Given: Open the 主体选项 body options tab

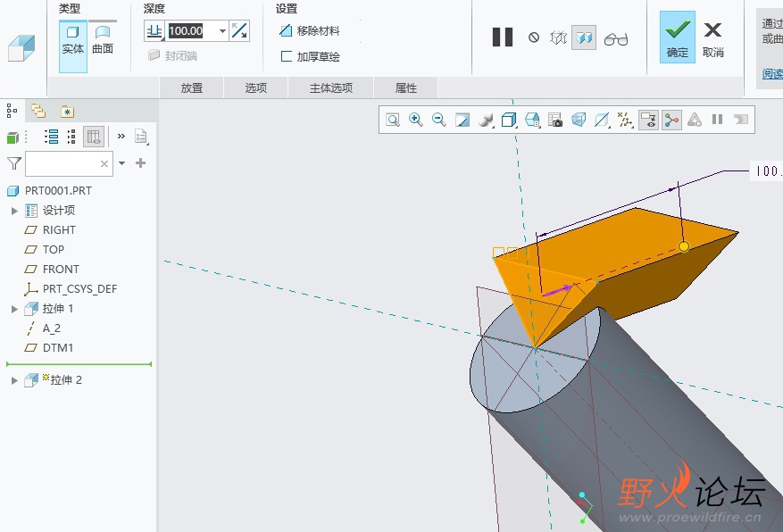Looking at the screenshot, I should pos(330,87).
